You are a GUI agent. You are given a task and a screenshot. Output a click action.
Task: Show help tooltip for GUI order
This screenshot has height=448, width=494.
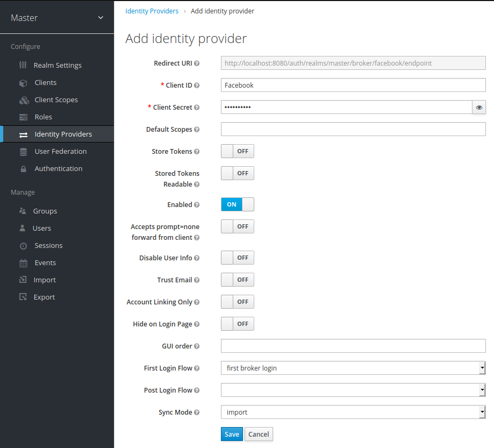point(197,346)
